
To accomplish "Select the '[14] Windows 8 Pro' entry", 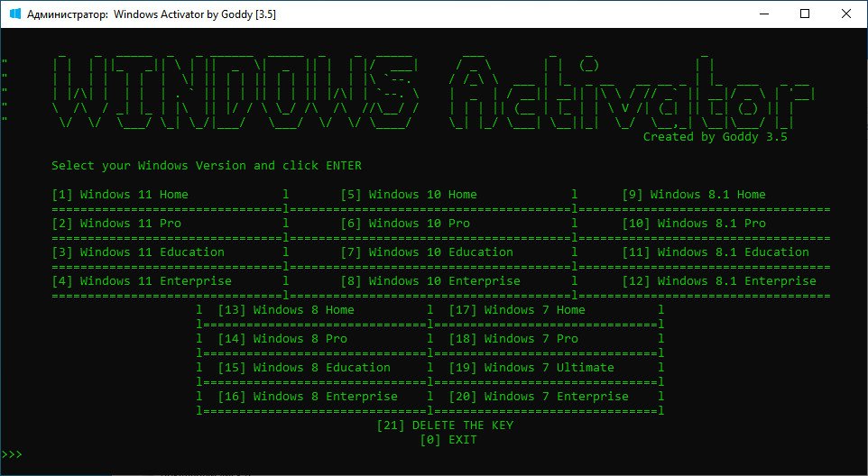I will click(x=282, y=339).
